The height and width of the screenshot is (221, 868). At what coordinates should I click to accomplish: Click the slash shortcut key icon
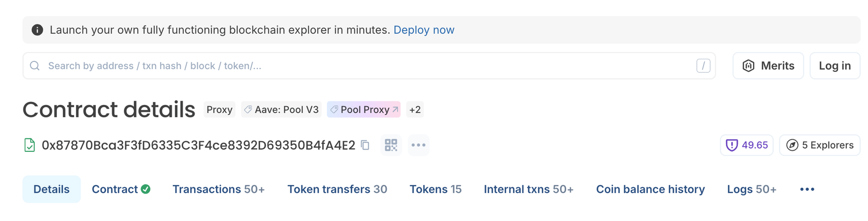[x=703, y=66]
